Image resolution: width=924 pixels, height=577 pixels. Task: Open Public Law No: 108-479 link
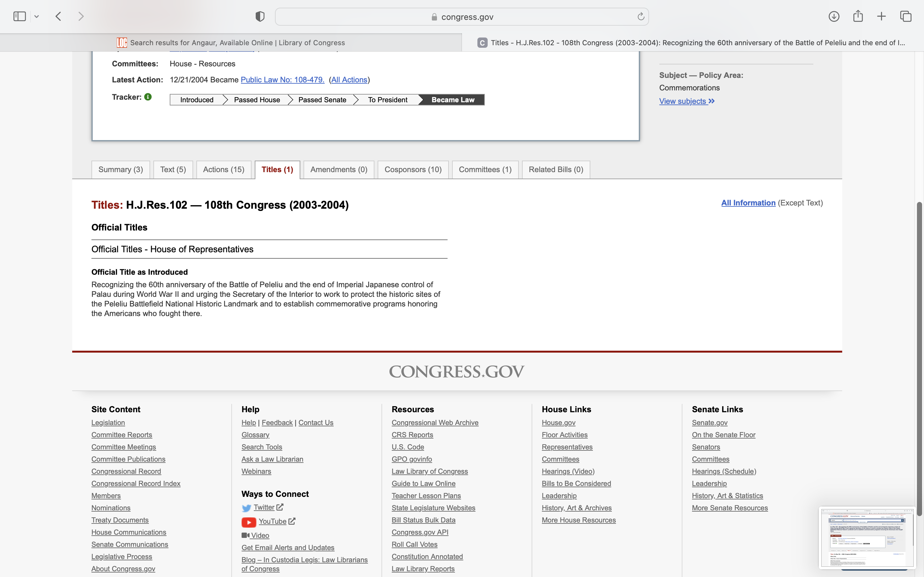point(282,80)
